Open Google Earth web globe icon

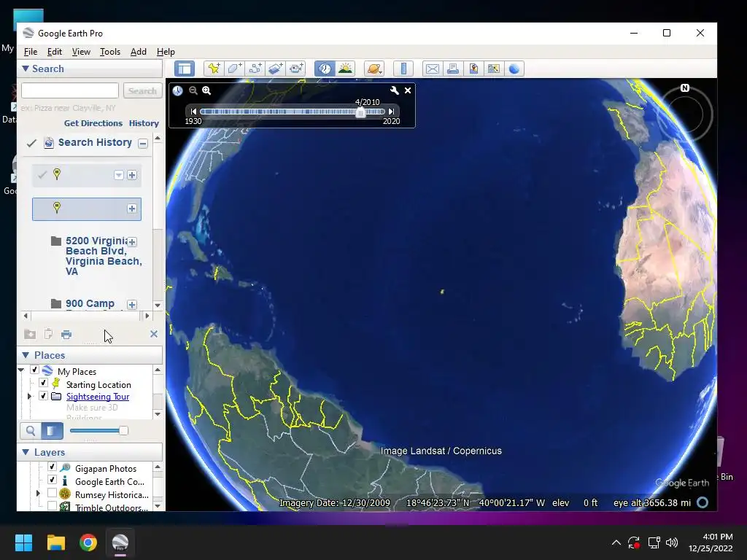[x=514, y=69]
